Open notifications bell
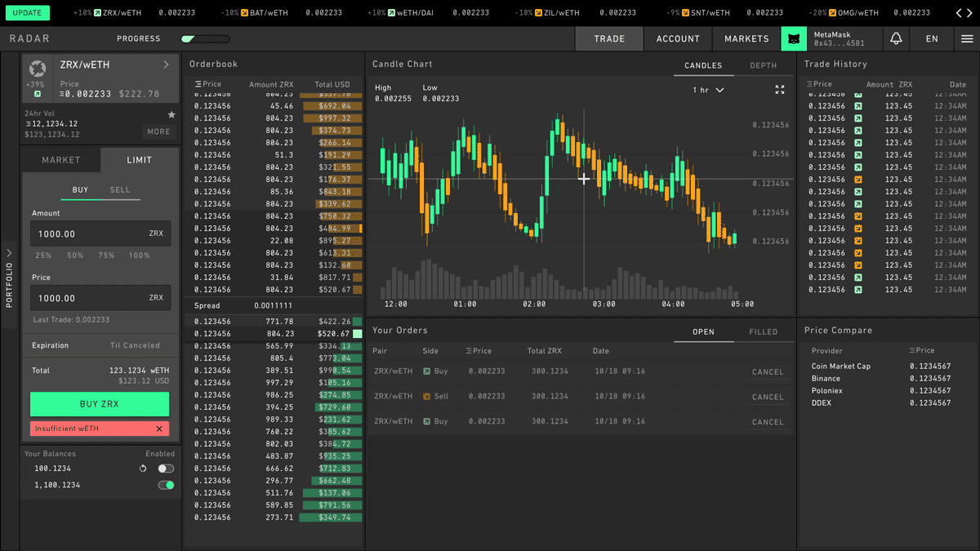The image size is (980, 551). pos(896,38)
